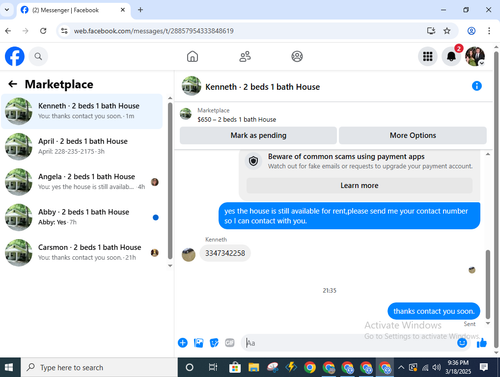The image size is (500, 377).
Task: Click the conversation list scroll-down arrow
Action: 170,265
